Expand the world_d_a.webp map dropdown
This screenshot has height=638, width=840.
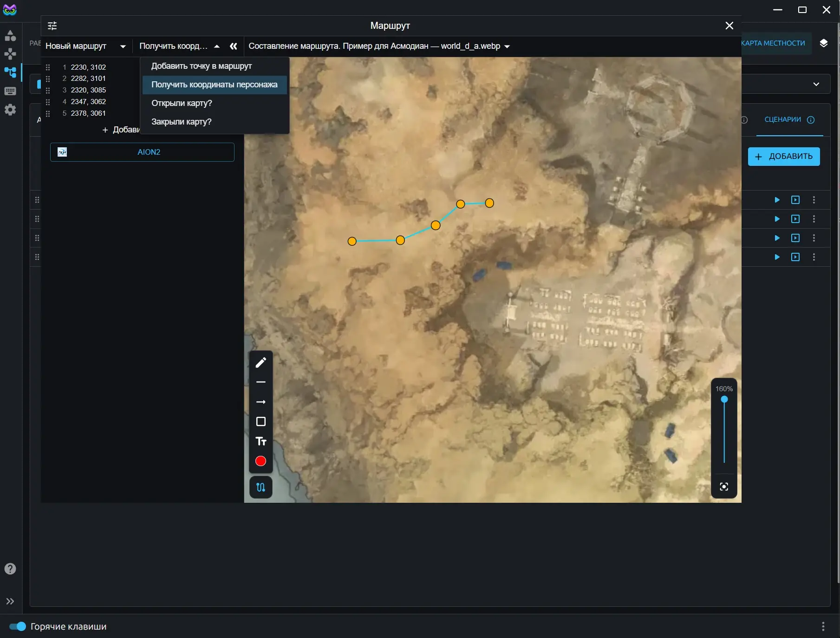click(379, 46)
